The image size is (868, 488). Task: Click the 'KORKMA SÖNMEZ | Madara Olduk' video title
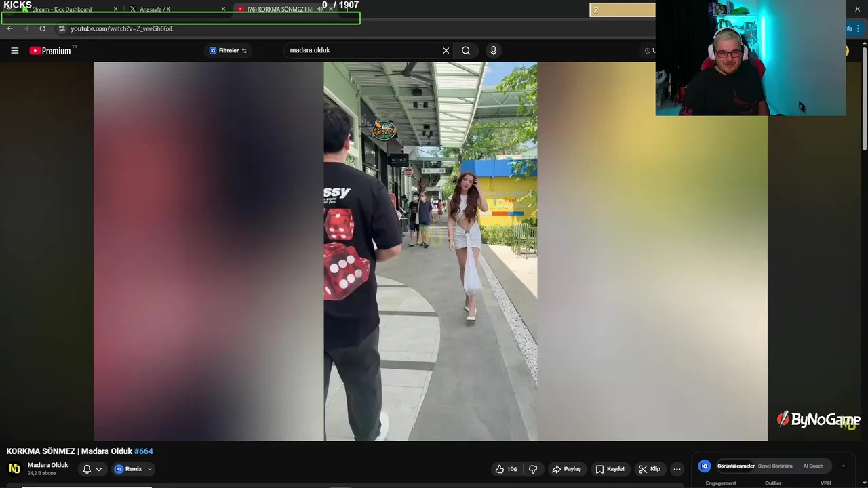pos(69,451)
